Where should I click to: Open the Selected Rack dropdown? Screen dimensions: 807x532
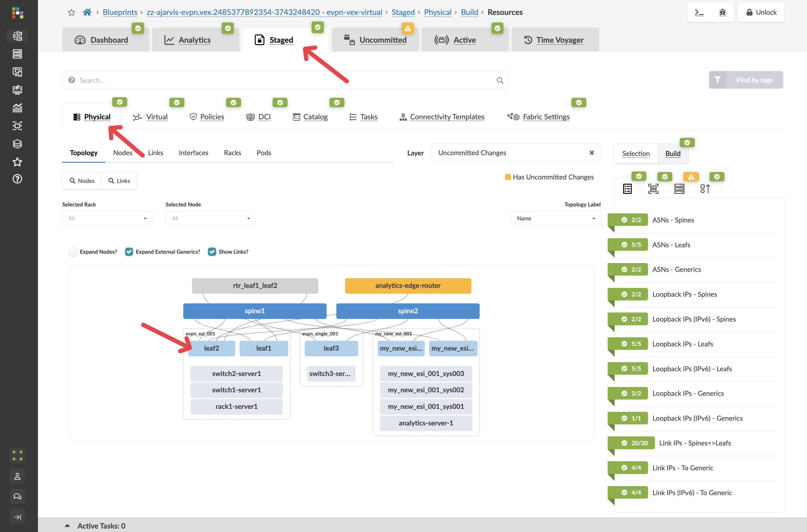tap(107, 218)
